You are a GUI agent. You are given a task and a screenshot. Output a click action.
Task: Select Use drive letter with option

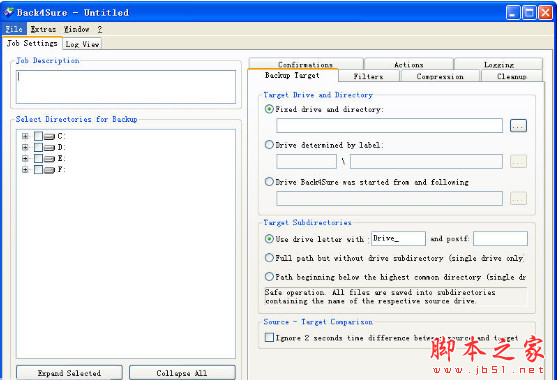click(269, 239)
